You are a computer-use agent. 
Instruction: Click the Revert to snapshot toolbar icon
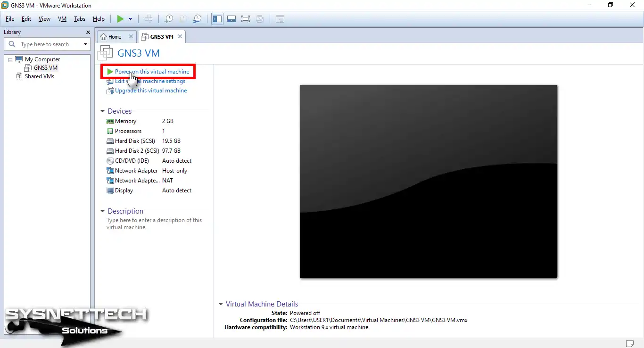[x=183, y=19]
